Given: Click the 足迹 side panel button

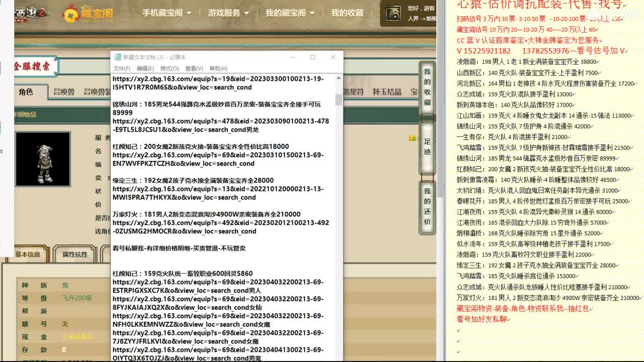Looking at the screenshot, I should coord(427,149).
